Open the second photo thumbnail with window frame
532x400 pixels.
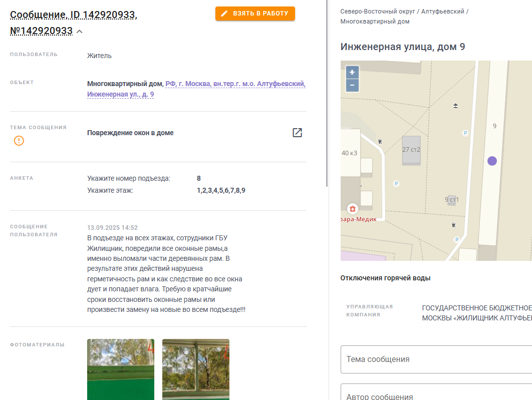196,369
